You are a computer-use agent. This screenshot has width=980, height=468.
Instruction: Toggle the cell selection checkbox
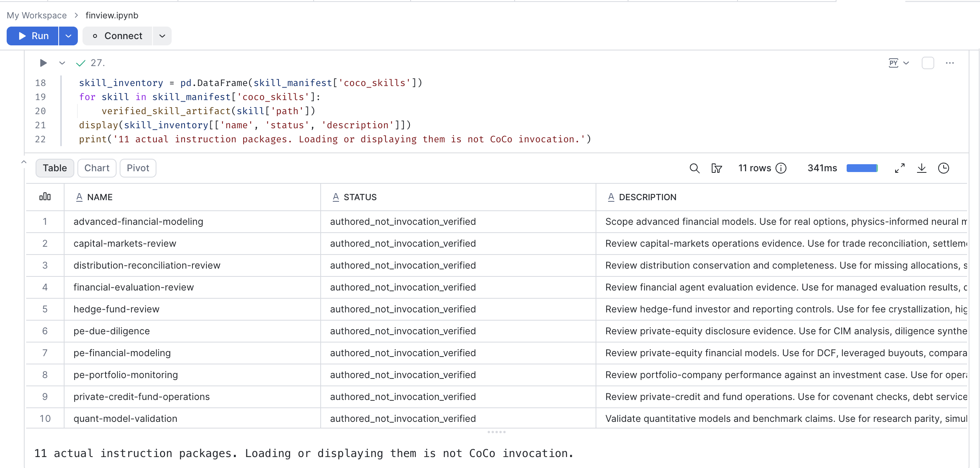click(x=928, y=63)
